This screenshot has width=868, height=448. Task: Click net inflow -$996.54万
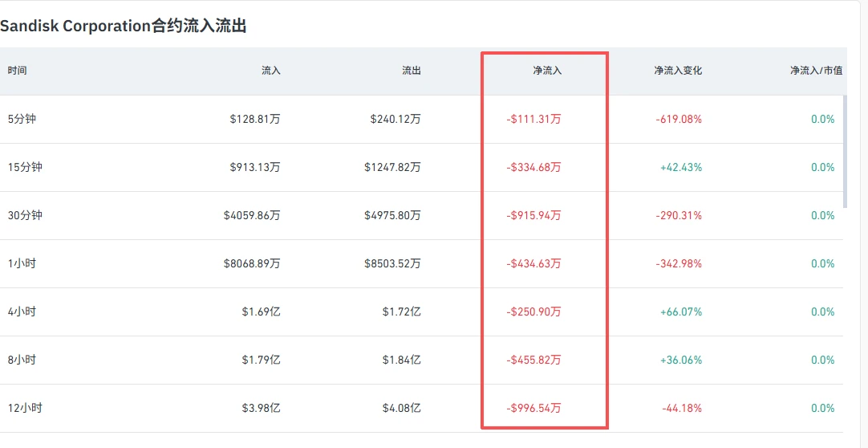click(533, 408)
